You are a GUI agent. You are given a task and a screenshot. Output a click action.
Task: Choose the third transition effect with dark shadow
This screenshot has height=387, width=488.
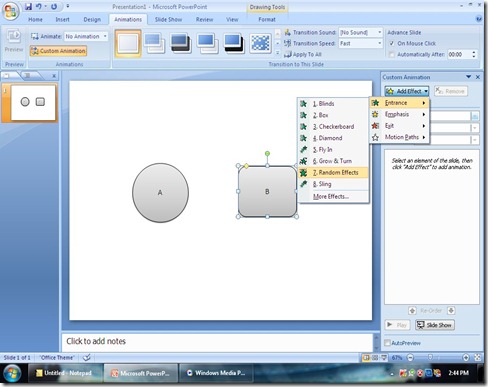point(181,43)
